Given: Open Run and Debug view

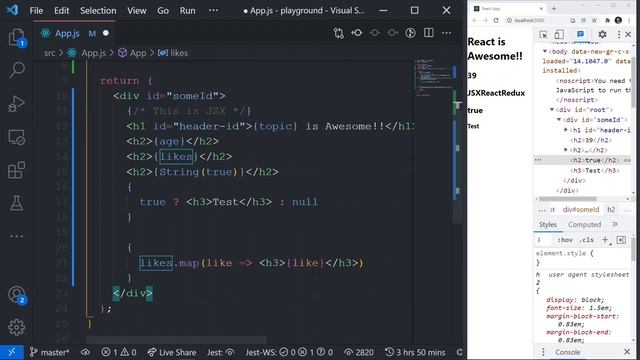Looking at the screenshot, I should click(16, 104).
